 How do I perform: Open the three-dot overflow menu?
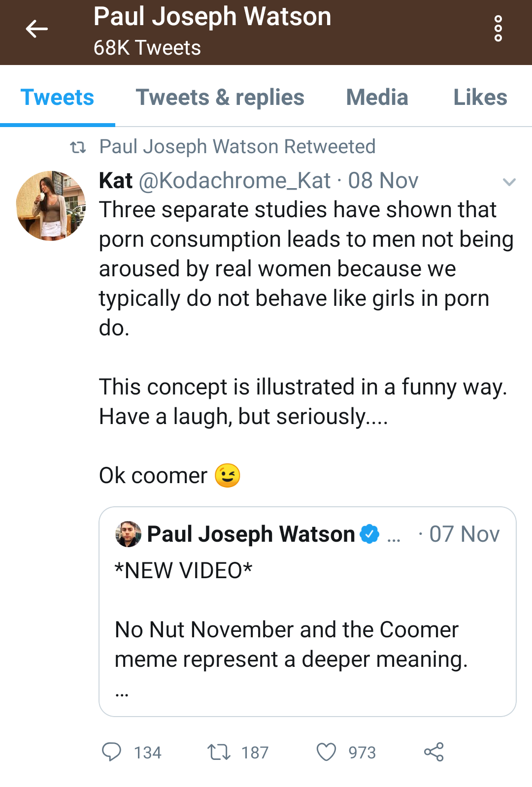point(498,29)
